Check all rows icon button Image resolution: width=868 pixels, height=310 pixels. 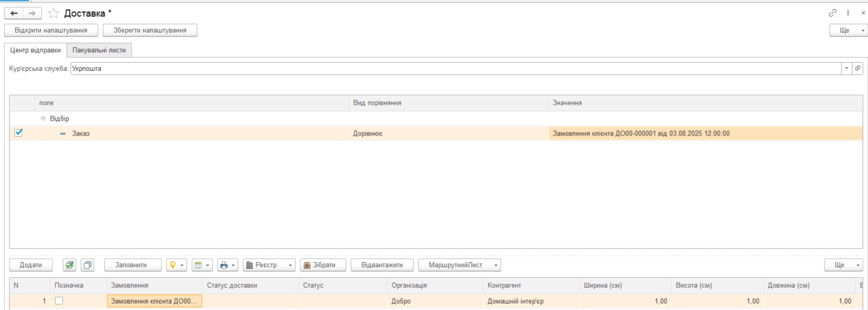coord(70,265)
